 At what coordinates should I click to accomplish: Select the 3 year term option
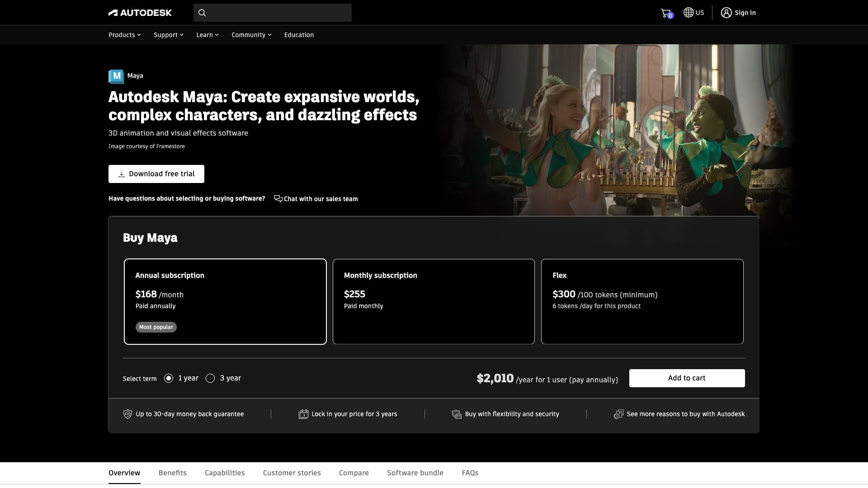pos(210,378)
